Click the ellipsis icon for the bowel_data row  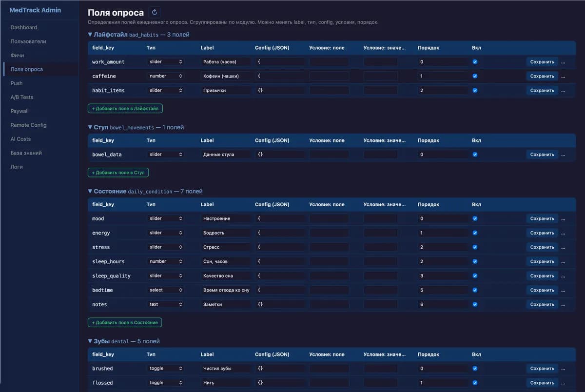[563, 155]
